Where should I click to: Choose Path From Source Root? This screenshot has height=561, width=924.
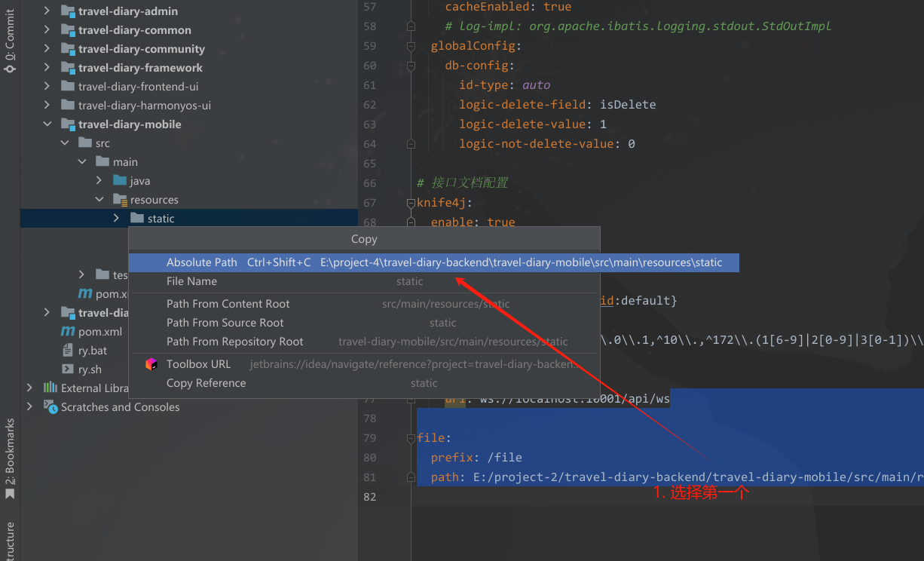(364, 323)
